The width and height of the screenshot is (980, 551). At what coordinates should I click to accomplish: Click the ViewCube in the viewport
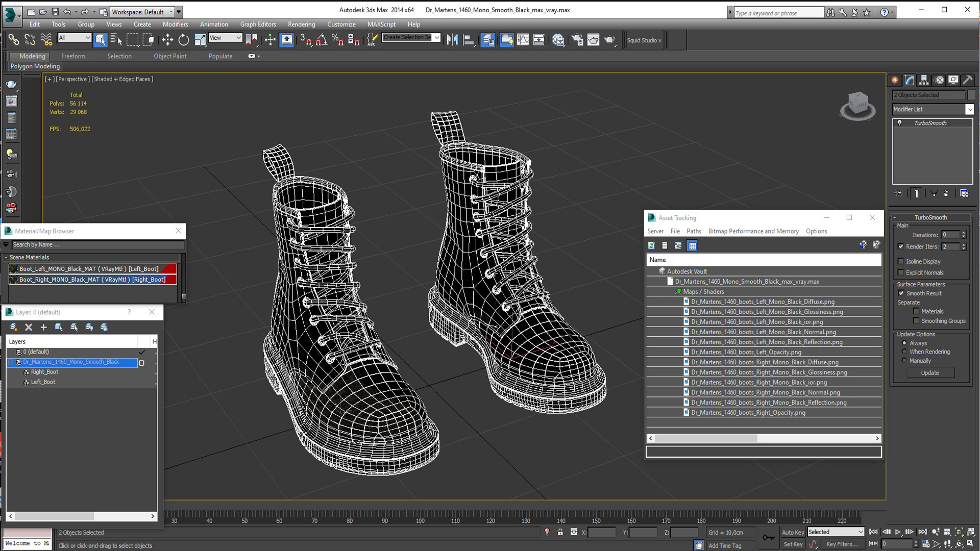click(x=858, y=106)
